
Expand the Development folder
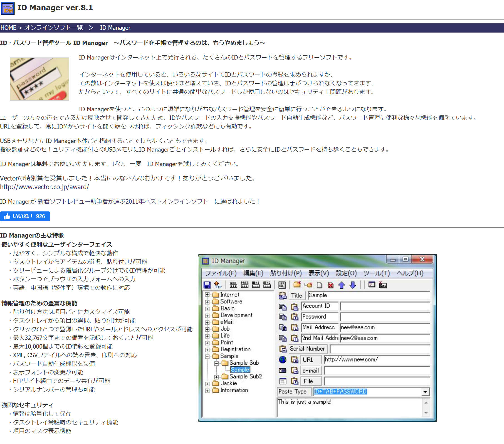[207, 316]
